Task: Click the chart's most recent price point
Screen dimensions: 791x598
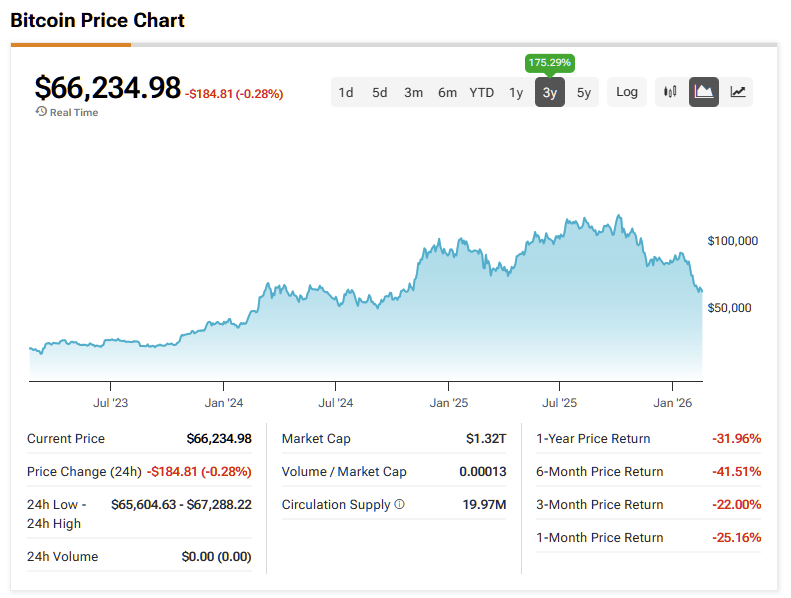Action: (x=702, y=291)
